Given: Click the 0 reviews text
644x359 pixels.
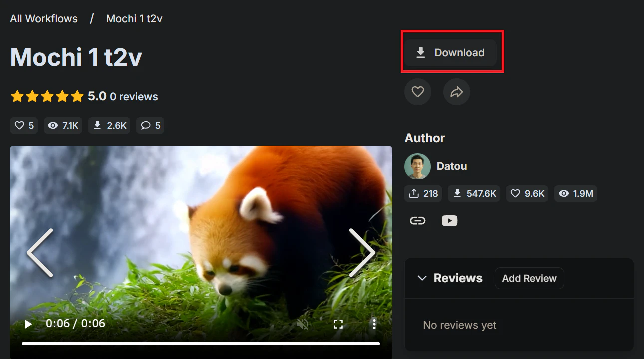Looking at the screenshot, I should tap(134, 97).
